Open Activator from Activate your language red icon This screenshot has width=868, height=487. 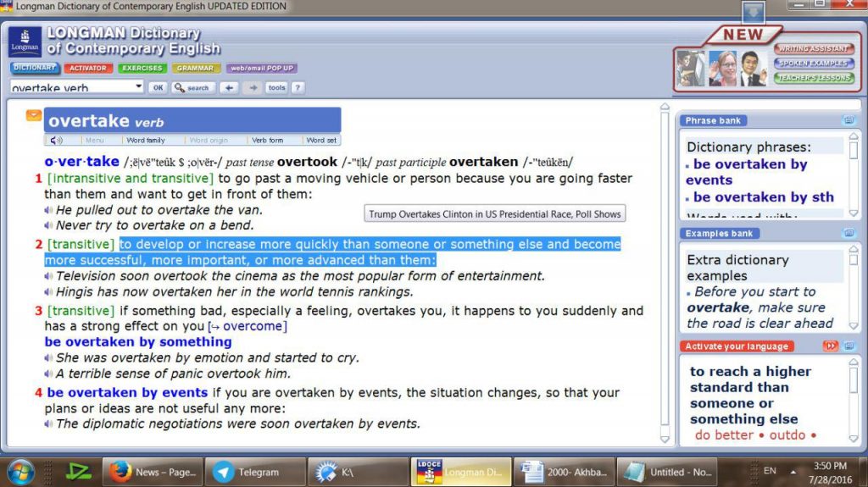pos(831,346)
